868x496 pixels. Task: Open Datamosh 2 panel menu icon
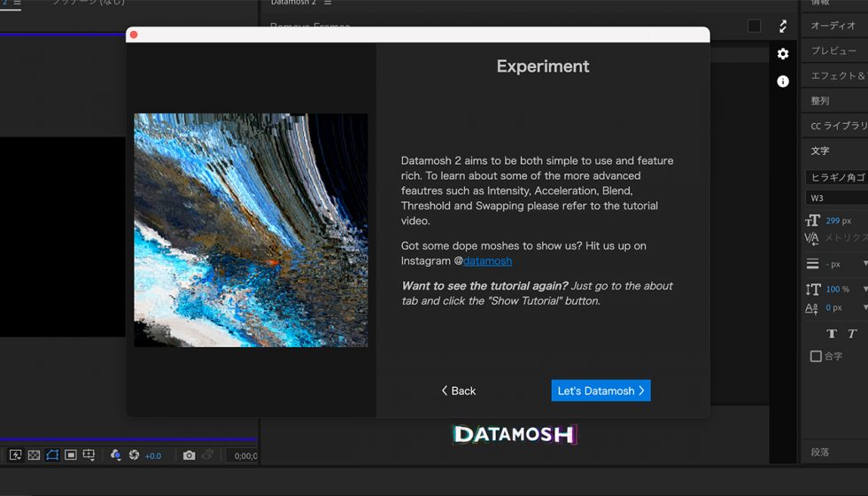[328, 3]
